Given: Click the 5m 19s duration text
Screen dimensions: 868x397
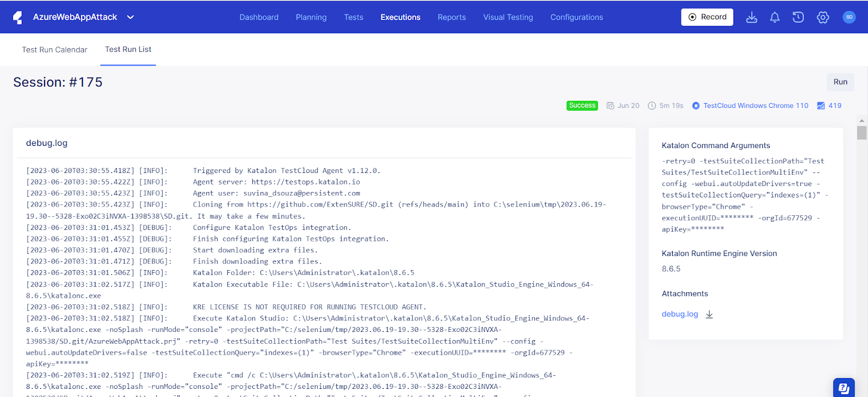Looking at the screenshot, I should coord(672,106).
